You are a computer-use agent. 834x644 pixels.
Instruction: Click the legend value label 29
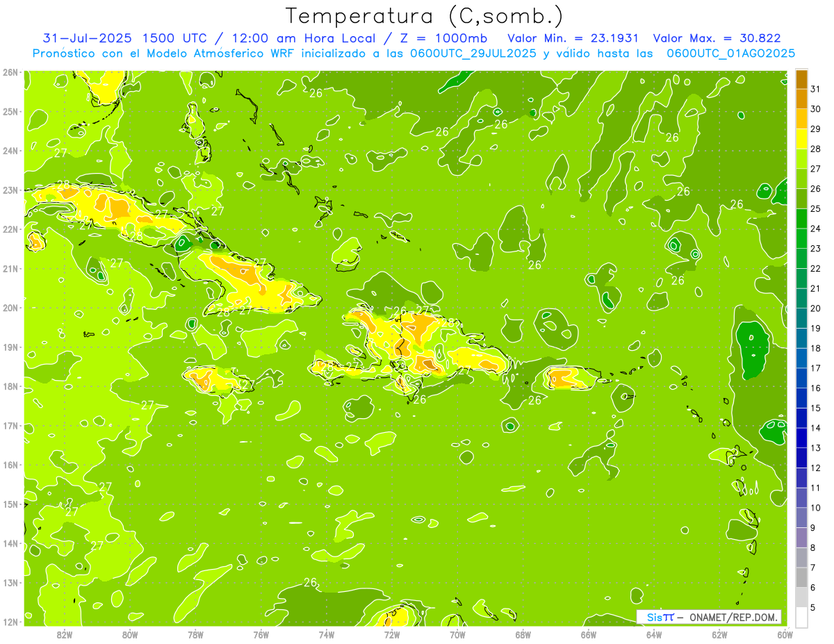(815, 129)
